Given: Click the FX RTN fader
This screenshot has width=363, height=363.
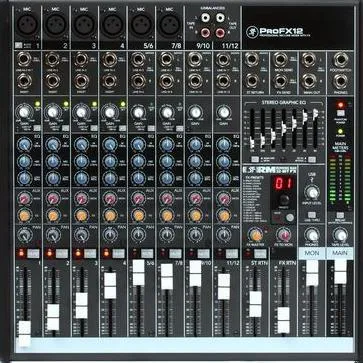Looking at the screenshot, I should [284, 320].
